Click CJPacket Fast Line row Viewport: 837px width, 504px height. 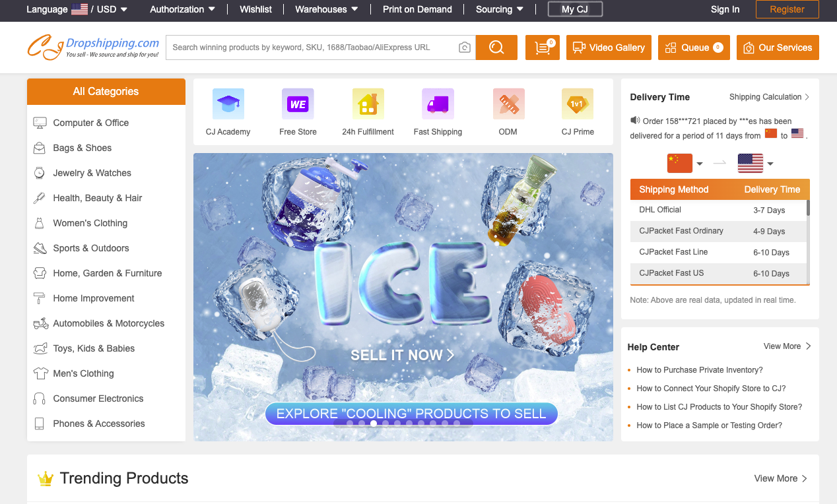click(718, 252)
